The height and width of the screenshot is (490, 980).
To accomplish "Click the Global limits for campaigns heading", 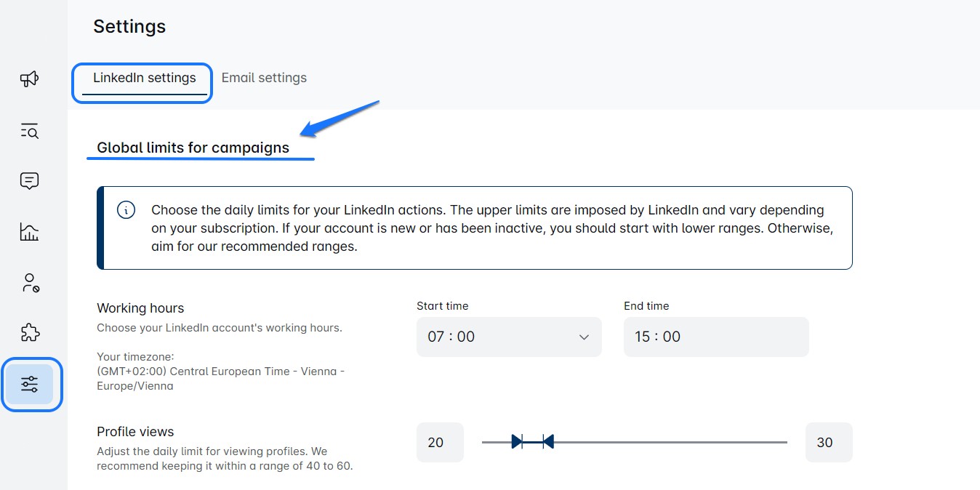I will pyautogui.click(x=193, y=148).
